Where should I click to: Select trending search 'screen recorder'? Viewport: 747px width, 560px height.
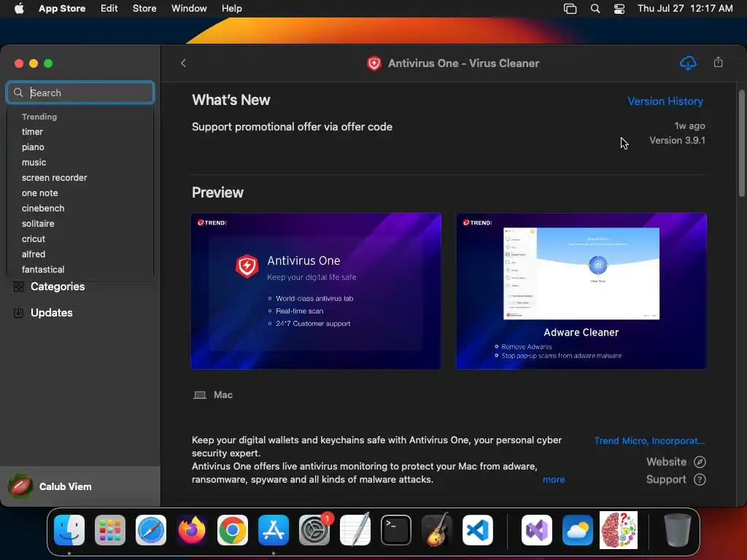(x=54, y=178)
